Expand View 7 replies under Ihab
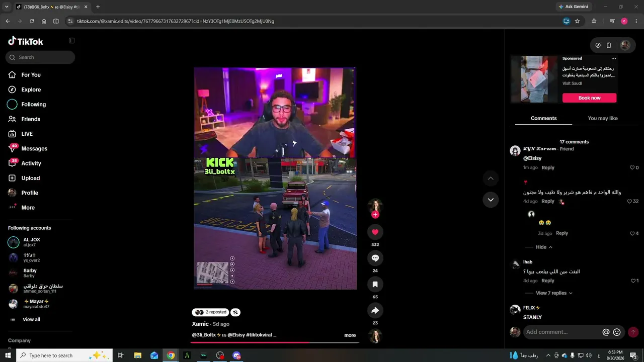Screen dimensions: 644x362 click(x=554, y=293)
